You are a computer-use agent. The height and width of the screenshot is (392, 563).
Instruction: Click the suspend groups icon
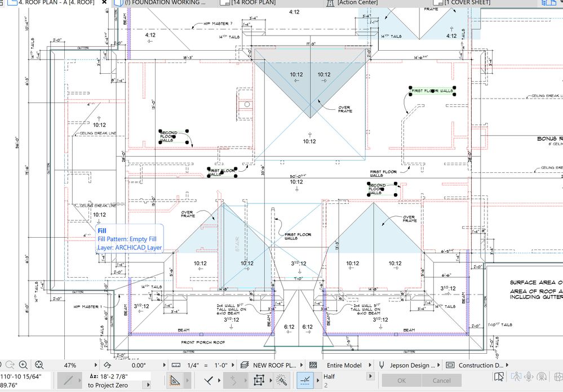tap(259, 381)
